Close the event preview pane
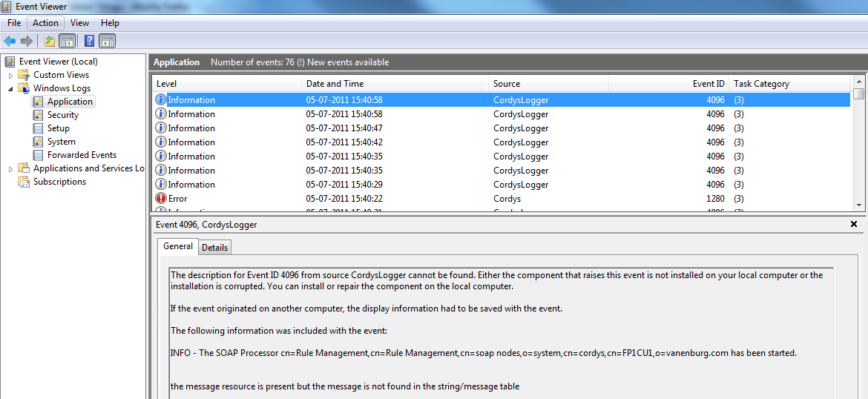This screenshot has width=868, height=399. click(x=853, y=224)
